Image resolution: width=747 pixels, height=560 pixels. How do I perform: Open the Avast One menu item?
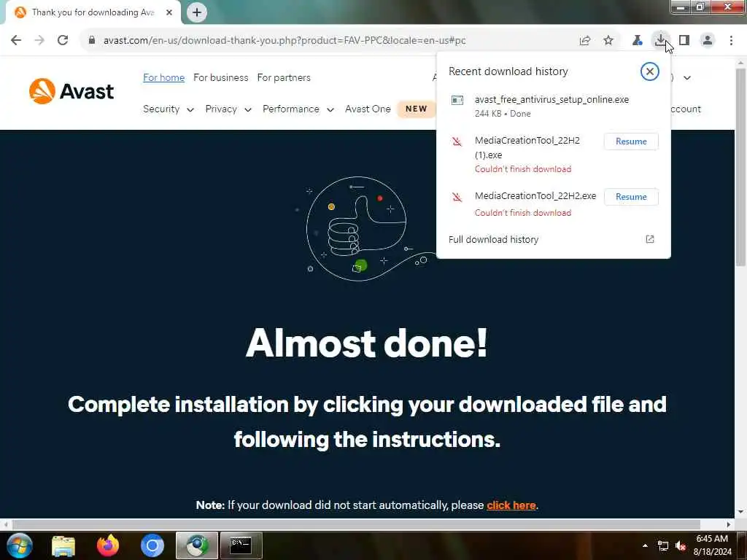[368, 109]
